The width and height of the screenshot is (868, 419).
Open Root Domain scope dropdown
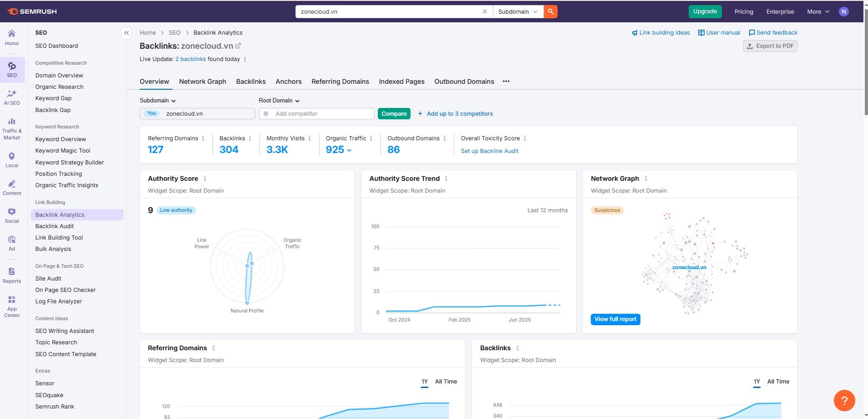pyautogui.click(x=279, y=100)
